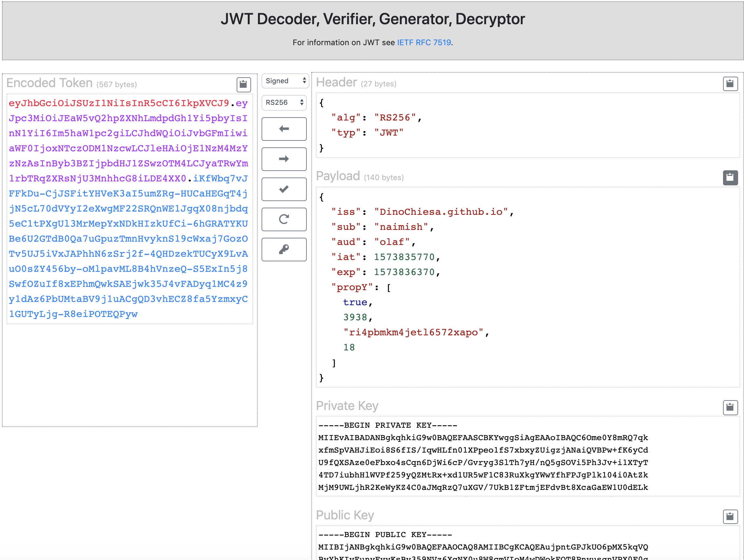Copy the Header JSON with clipboard icon

(x=730, y=84)
